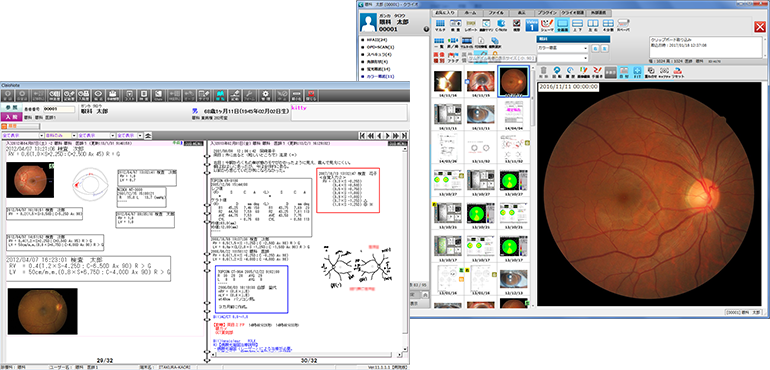The width and height of the screenshot is (770, 370).
Task: Click the trash delete icon above fundus image
Action: 544,73
